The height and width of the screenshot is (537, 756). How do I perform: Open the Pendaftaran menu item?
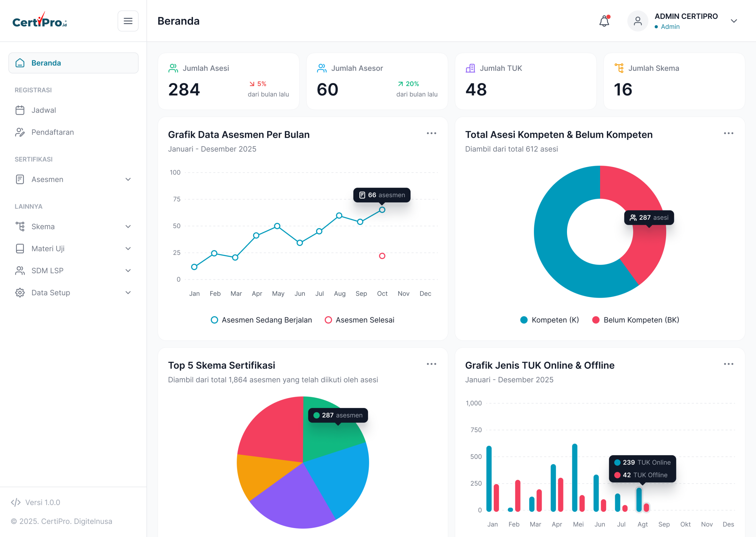point(73,132)
